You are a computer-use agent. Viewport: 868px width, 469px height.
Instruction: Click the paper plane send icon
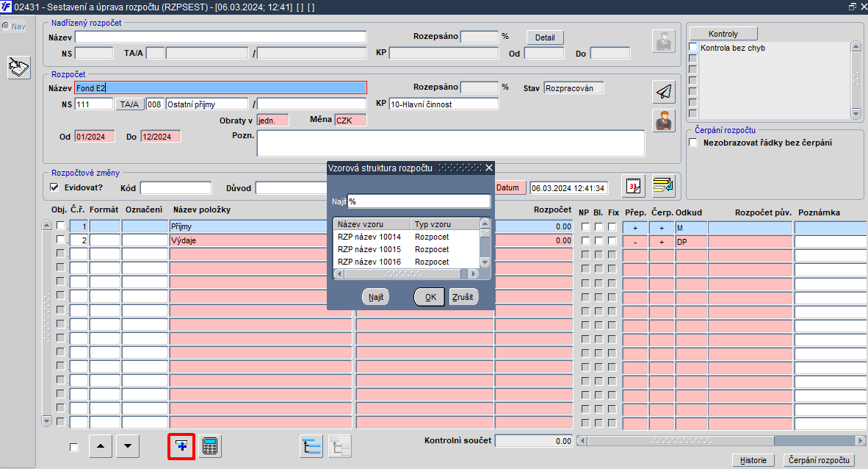664,91
